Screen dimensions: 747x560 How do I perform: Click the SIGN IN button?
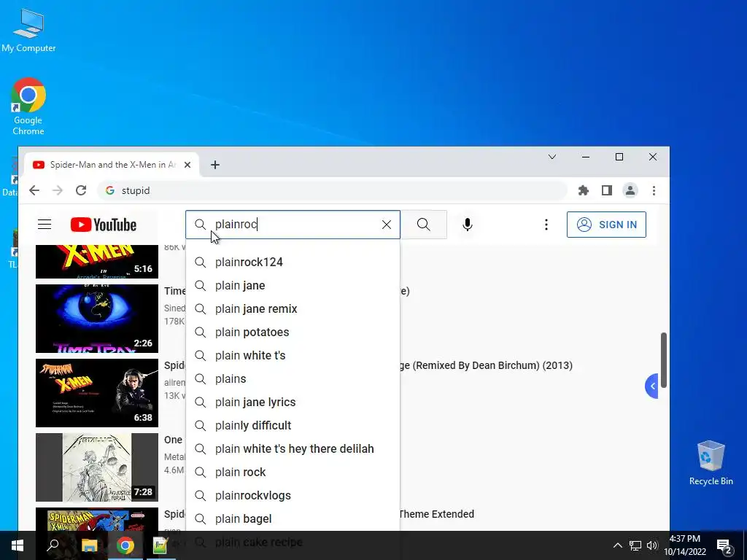(606, 225)
